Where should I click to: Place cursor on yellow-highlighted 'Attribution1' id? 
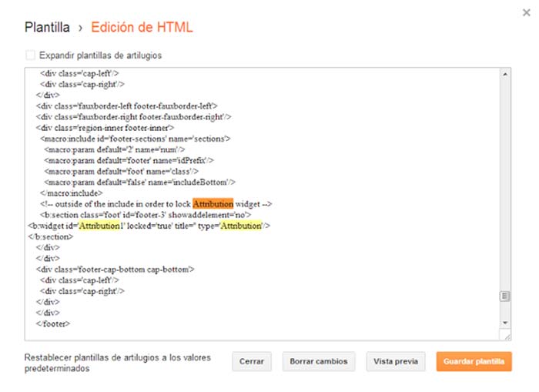(99, 226)
